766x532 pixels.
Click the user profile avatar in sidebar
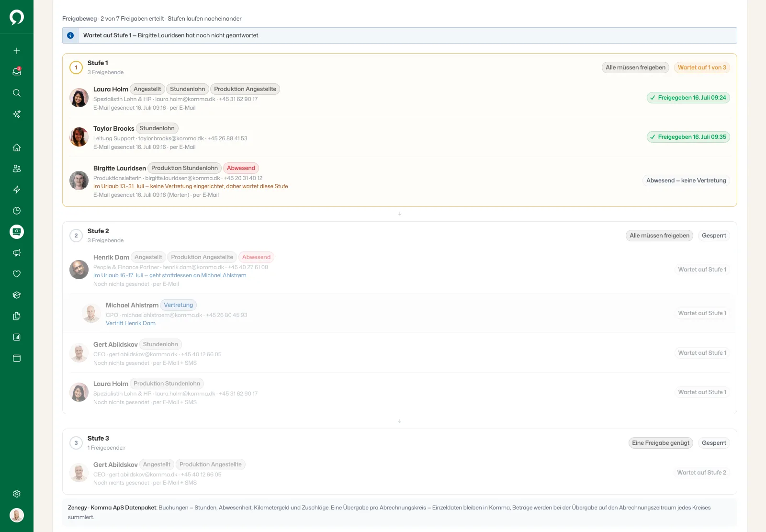pyautogui.click(x=17, y=515)
